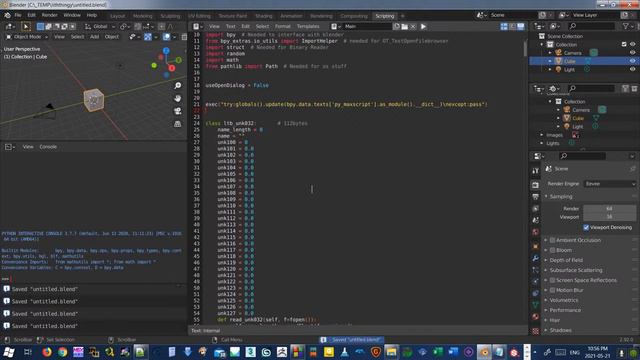
Task: Click the new text datablock icon
Action: (x=397, y=27)
